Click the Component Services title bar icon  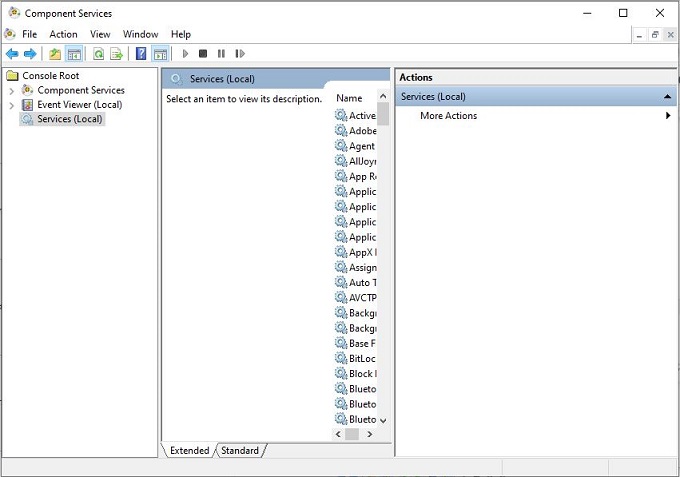[x=14, y=13]
